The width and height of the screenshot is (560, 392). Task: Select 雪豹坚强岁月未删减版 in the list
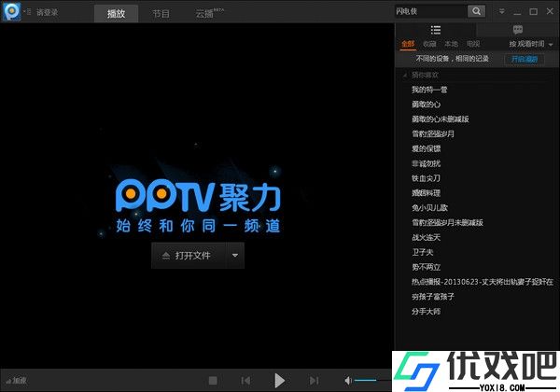pos(447,223)
